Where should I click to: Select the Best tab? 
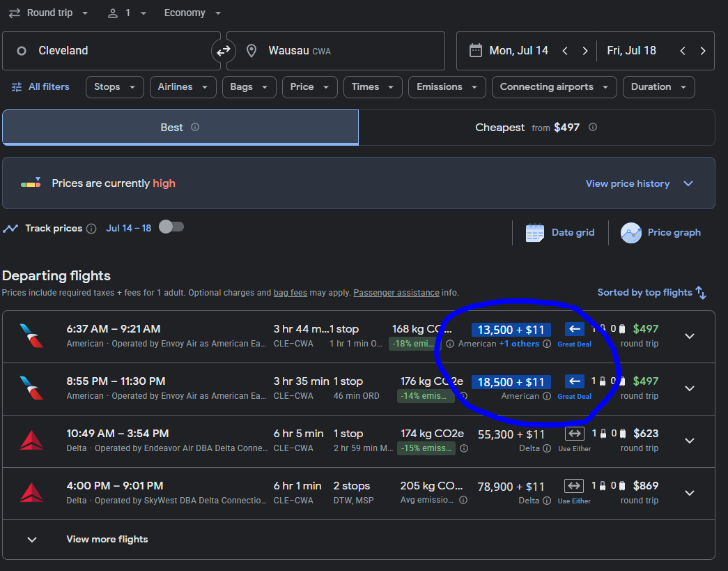click(x=180, y=128)
